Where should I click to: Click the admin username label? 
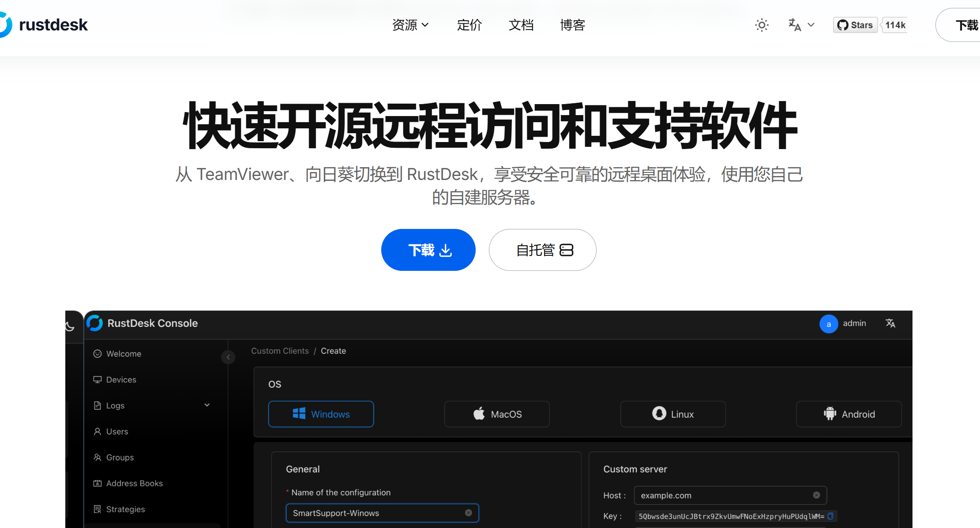(854, 323)
